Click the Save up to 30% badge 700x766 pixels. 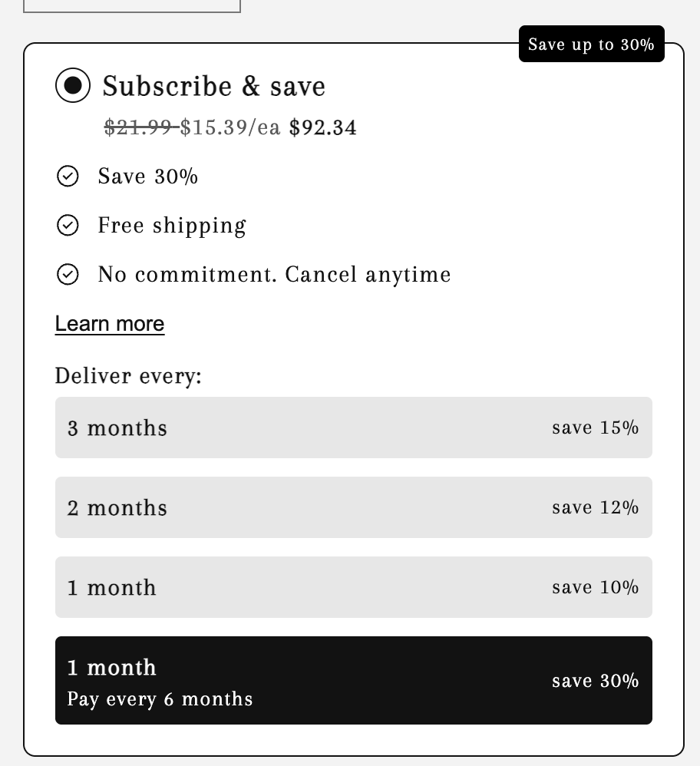coord(591,44)
